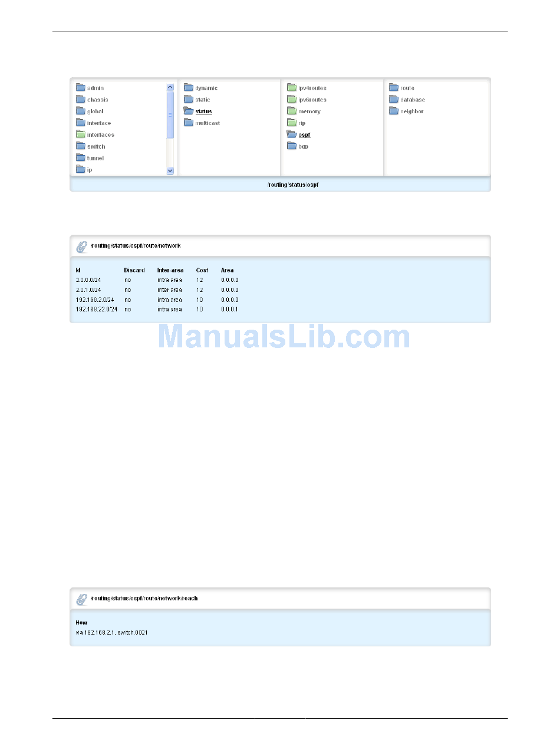560x736 pixels.
Task: Click the /routing/status/ospf/route/network title text
Action: pyautogui.click(x=136, y=245)
